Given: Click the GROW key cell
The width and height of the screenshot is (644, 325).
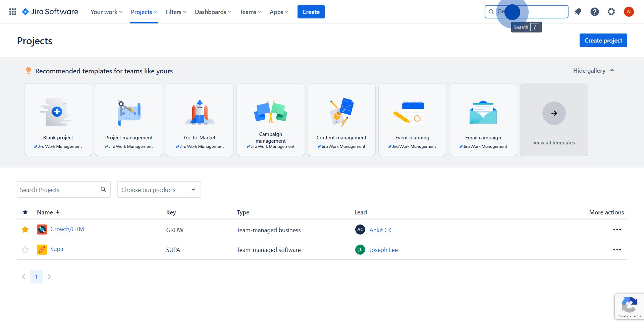Looking at the screenshot, I should [175, 230].
